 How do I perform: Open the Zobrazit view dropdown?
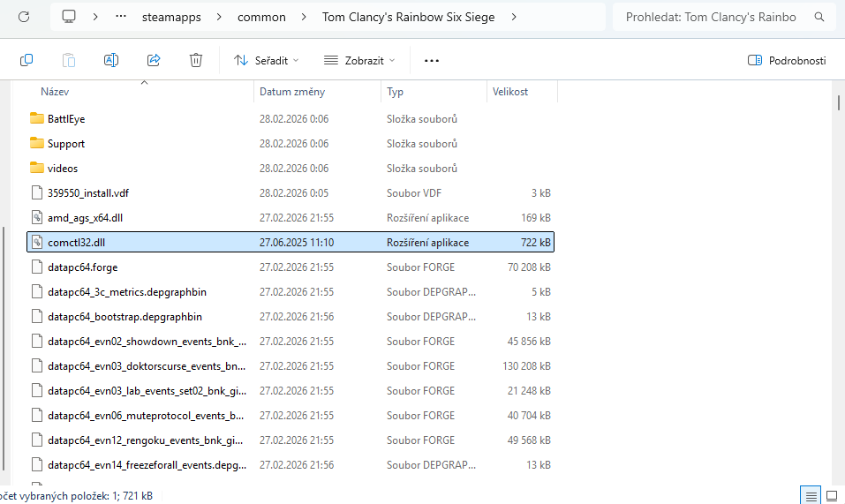[x=359, y=60]
